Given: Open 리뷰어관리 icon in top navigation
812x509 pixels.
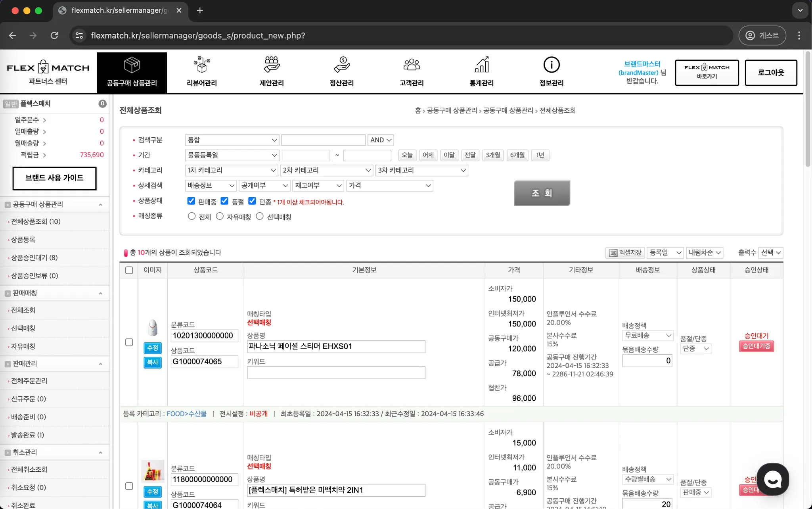Looking at the screenshot, I should [x=201, y=65].
